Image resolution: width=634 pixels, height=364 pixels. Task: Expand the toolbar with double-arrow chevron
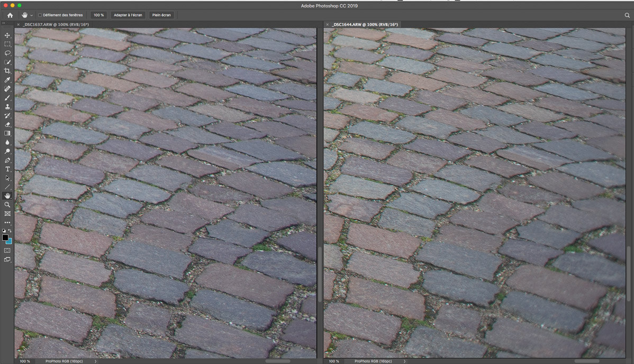click(4, 24)
